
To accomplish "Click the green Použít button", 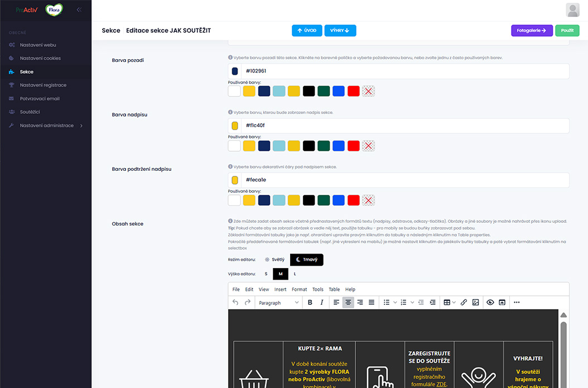I will coord(567,31).
